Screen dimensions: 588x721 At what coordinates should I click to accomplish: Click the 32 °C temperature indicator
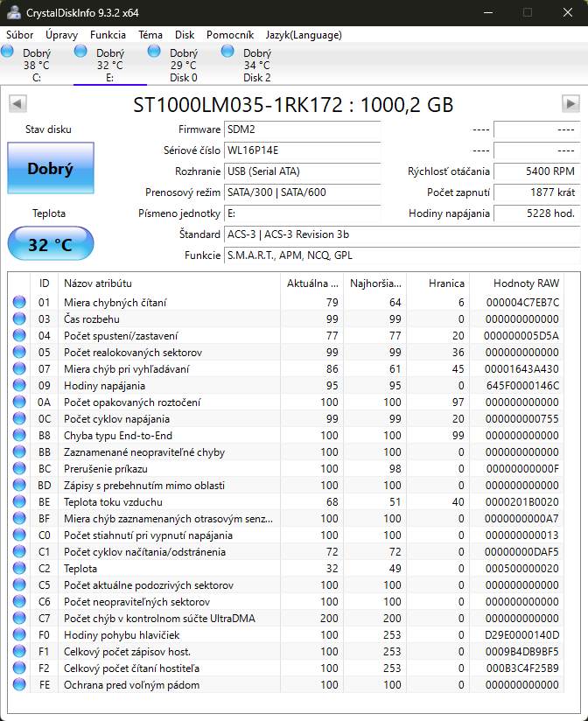point(50,243)
